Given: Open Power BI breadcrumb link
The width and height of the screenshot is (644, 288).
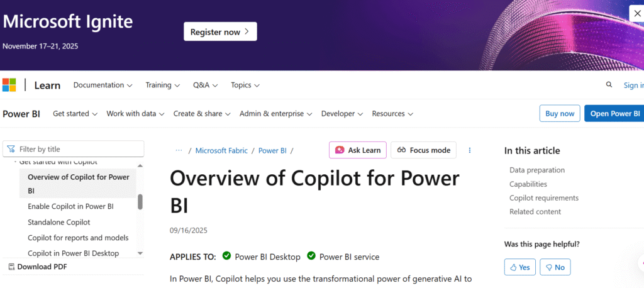Looking at the screenshot, I should tap(272, 150).
